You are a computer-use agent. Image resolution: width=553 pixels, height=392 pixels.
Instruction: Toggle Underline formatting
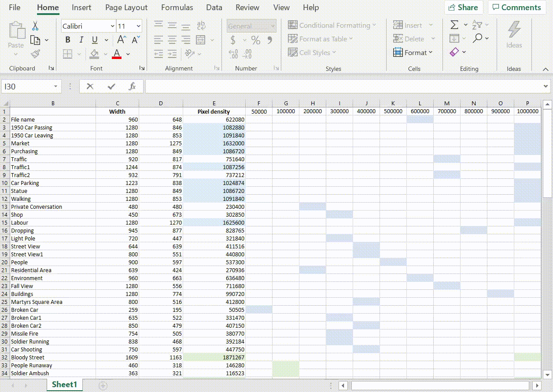coord(95,40)
